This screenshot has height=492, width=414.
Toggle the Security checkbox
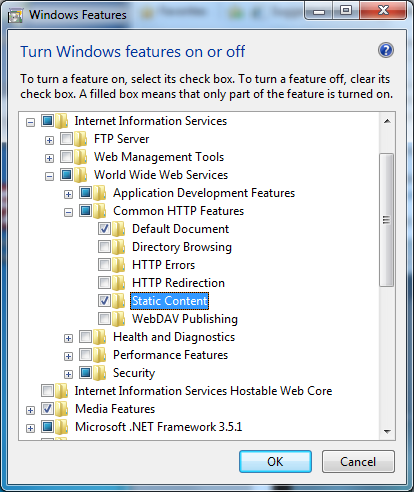pyautogui.click(x=85, y=372)
